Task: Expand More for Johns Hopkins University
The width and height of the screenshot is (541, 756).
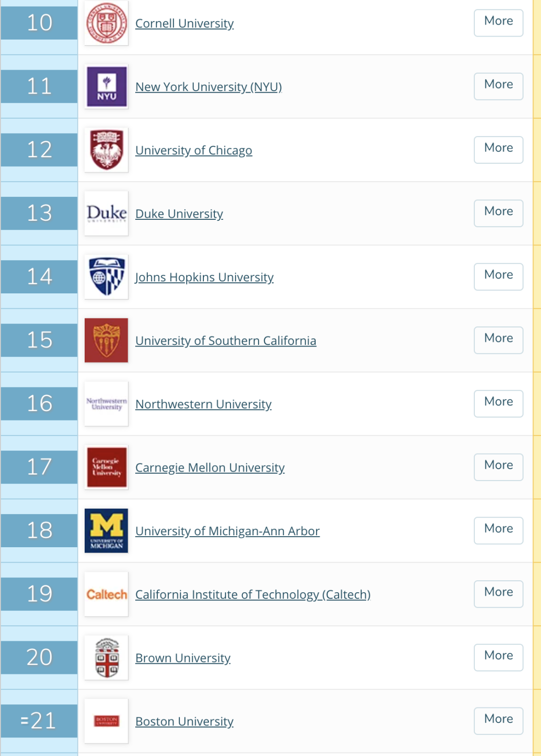Action: tap(498, 276)
